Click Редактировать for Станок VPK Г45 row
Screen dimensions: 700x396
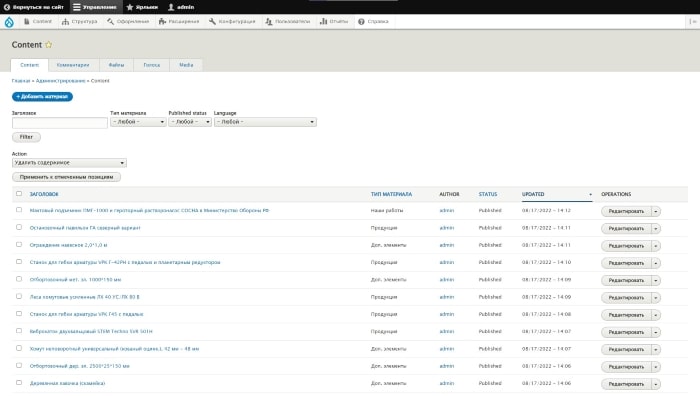pos(626,315)
